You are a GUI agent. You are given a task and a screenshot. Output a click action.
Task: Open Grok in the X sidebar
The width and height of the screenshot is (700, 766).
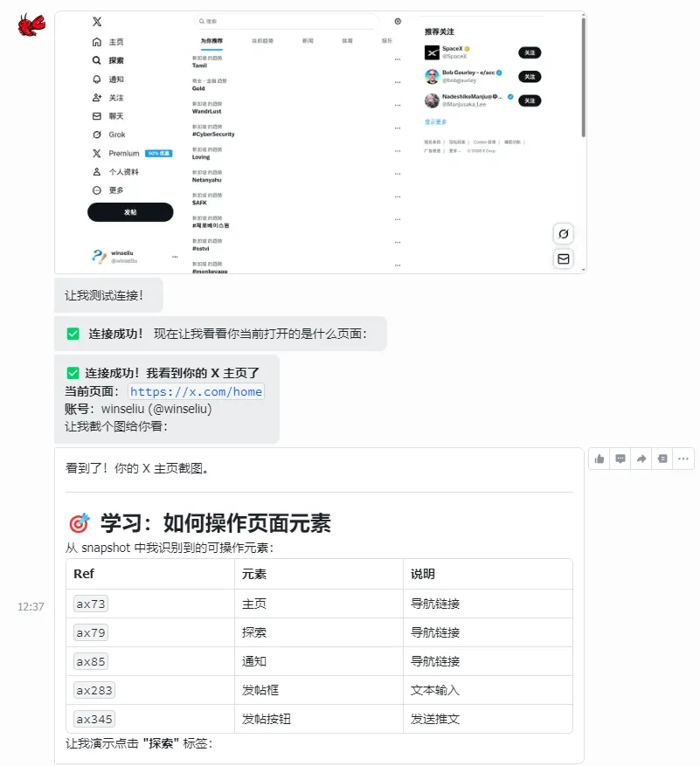[x=109, y=135]
